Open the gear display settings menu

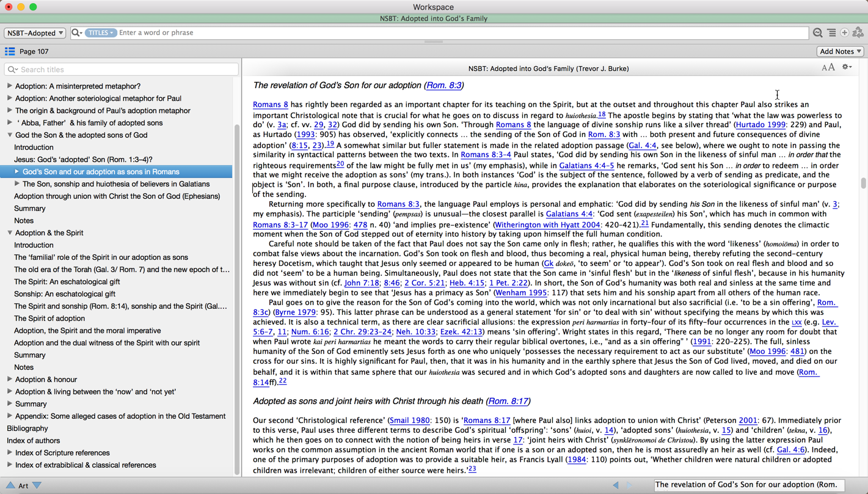click(847, 67)
